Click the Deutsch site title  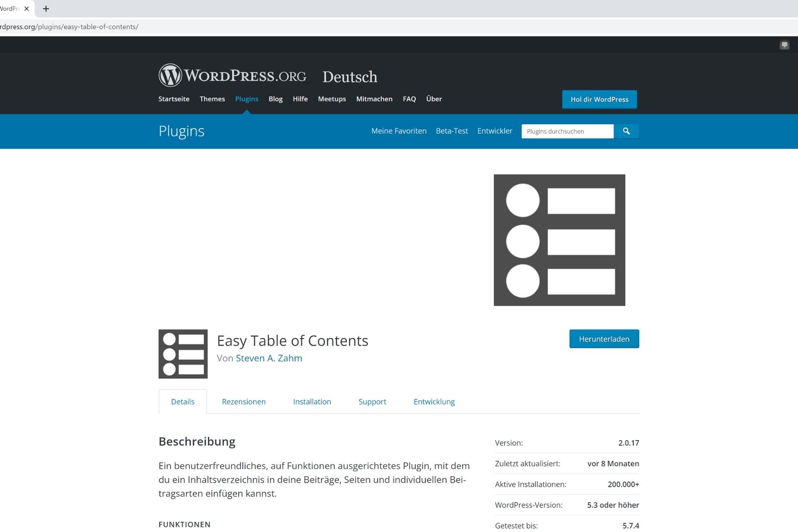[350, 77]
